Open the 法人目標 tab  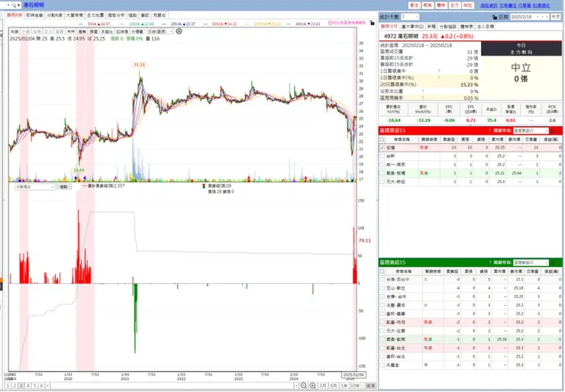[486, 27]
